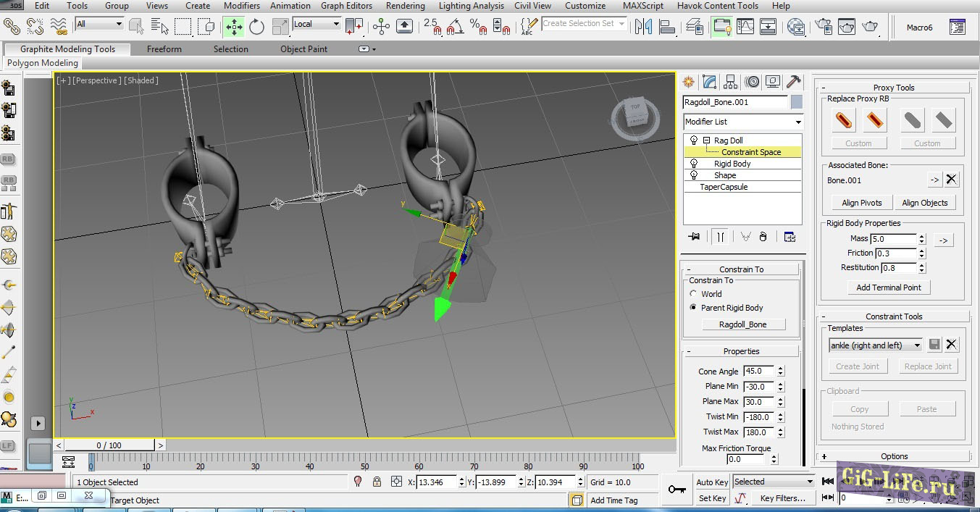Toggle the Rigid Body modifier light bulb
The image size is (980, 512).
pos(694,164)
